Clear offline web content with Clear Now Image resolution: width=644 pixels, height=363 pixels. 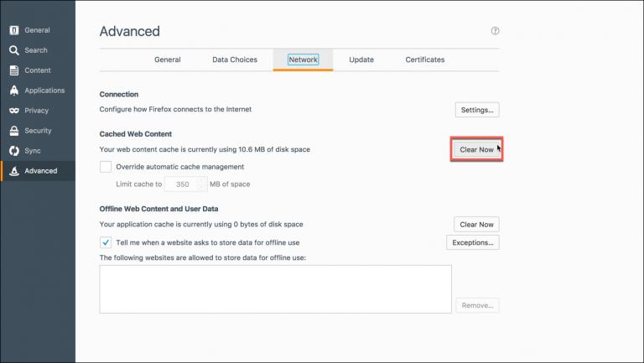coord(476,224)
